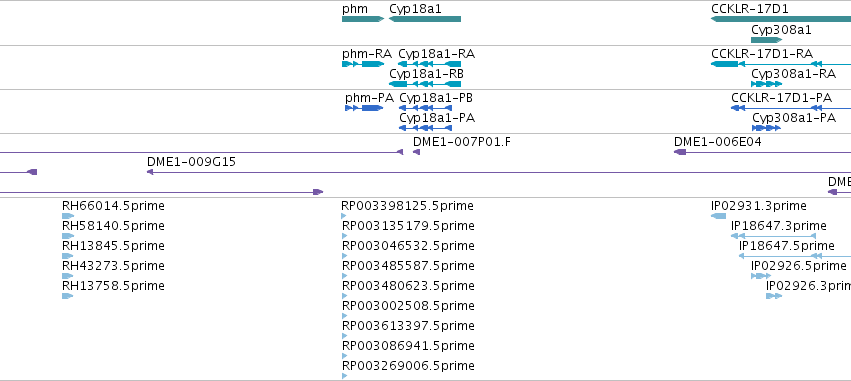Select the phm-RA transcript glyph
This screenshot has height=381, width=851.
363,64
